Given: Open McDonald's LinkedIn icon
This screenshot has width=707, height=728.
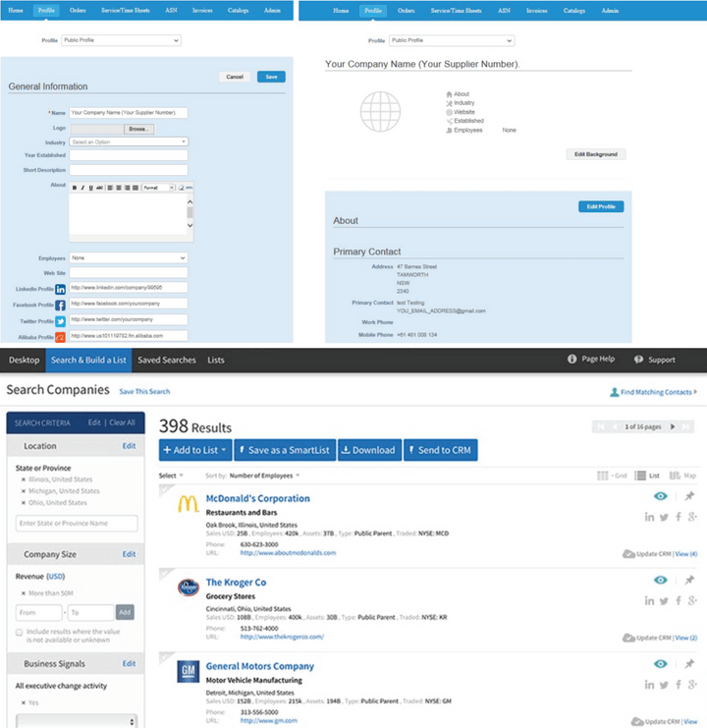Looking at the screenshot, I should click(x=649, y=517).
